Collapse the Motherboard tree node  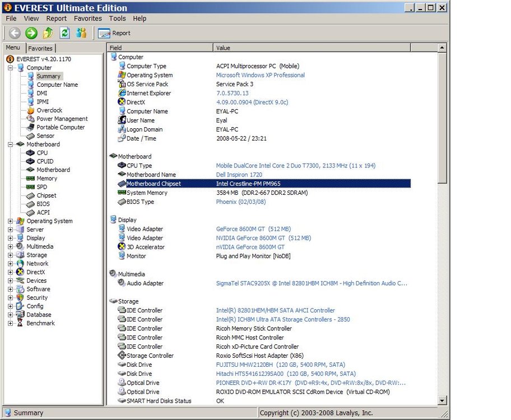(11, 144)
